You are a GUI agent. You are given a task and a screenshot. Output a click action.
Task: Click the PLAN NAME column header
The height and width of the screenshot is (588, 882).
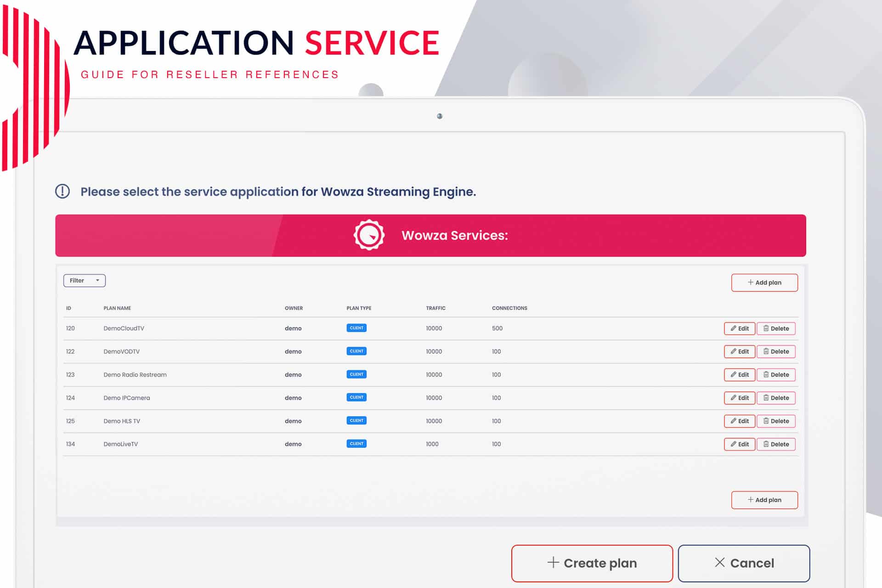(x=117, y=308)
